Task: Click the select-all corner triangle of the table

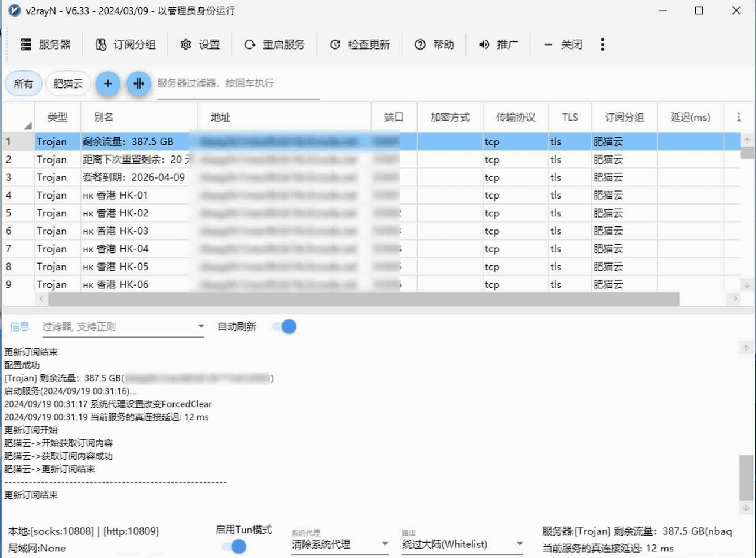Action: pyautogui.click(x=27, y=125)
